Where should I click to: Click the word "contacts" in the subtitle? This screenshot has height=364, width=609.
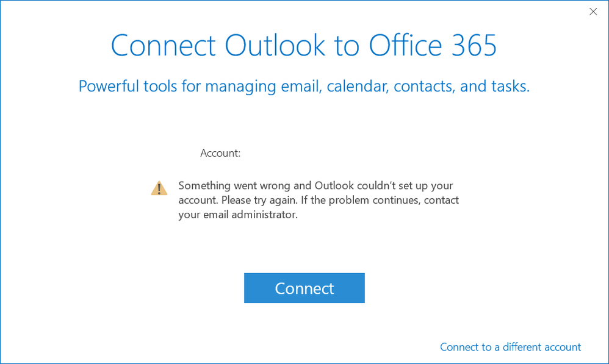422,86
